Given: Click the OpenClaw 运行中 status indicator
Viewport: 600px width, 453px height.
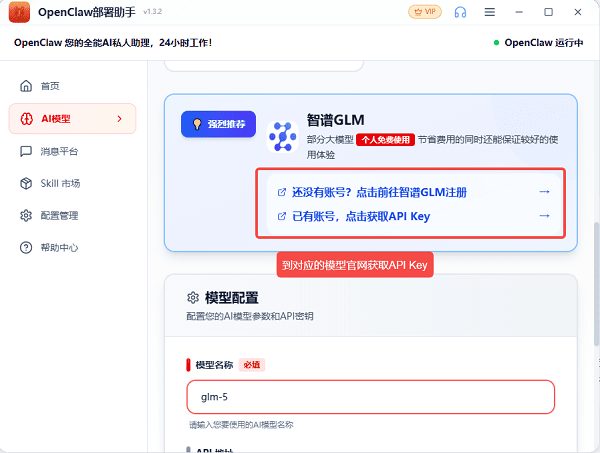Looking at the screenshot, I should [x=538, y=42].
